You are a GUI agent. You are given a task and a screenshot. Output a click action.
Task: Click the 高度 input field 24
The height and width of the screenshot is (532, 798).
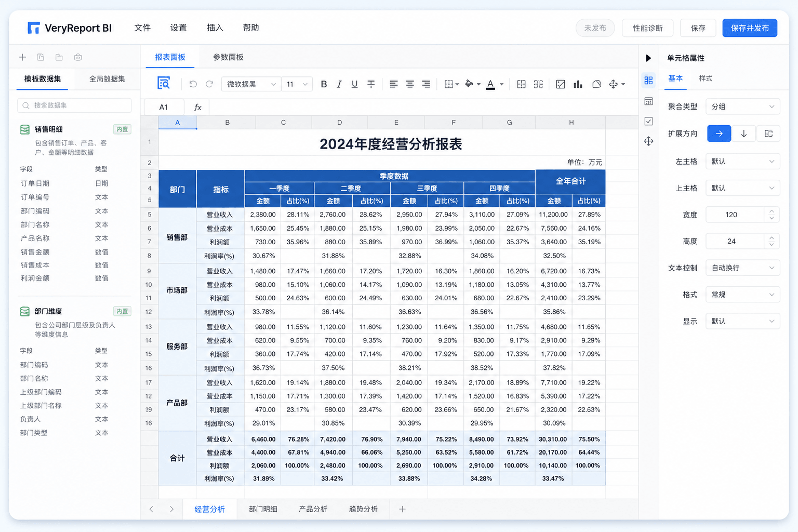[735, 241]
